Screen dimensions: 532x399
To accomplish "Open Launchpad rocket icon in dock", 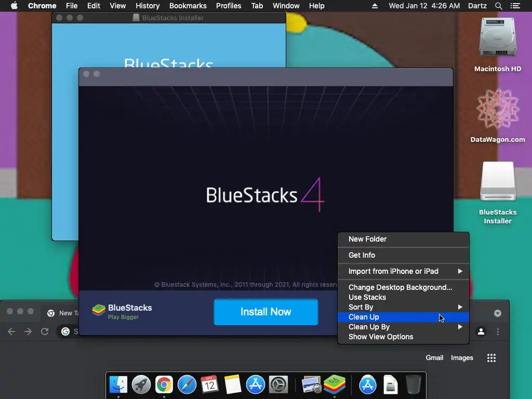I will [141, 385].
